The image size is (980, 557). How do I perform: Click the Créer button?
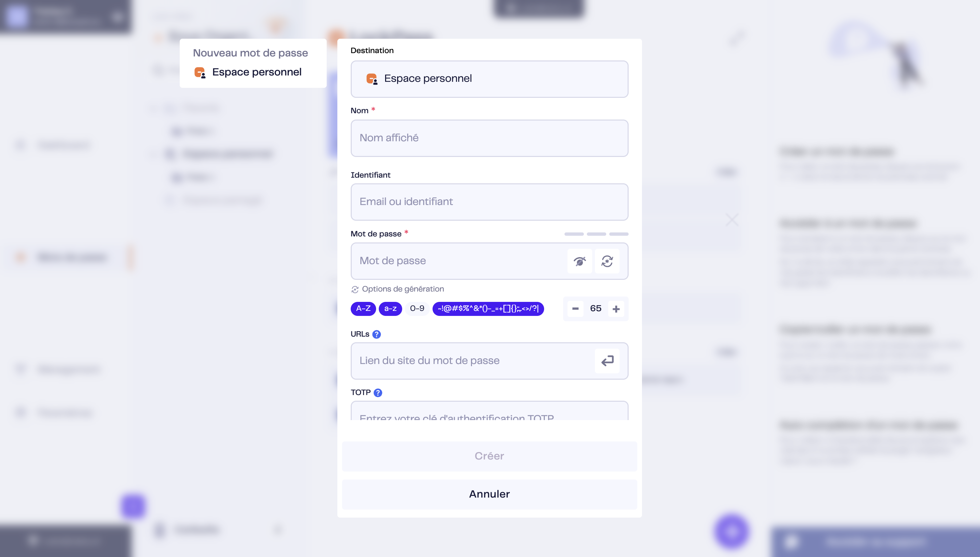(x=489, y=456)
